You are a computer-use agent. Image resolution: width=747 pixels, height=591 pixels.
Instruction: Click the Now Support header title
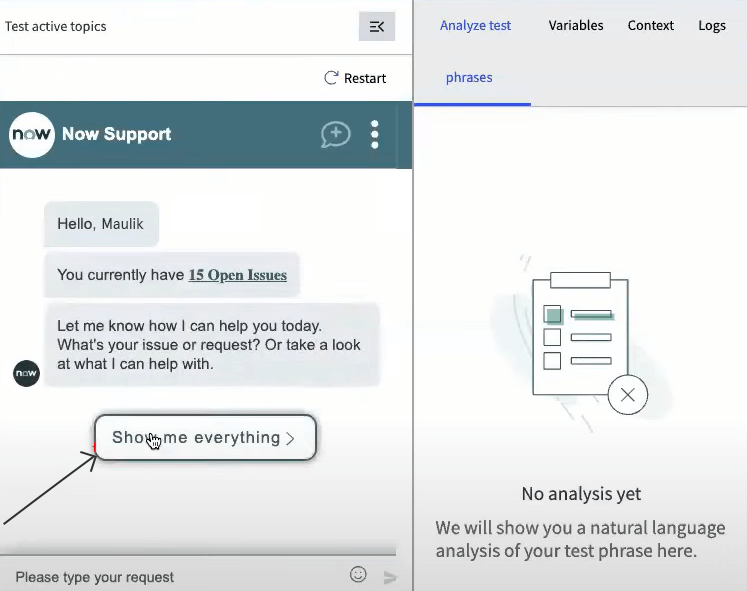tap(117, 134)
